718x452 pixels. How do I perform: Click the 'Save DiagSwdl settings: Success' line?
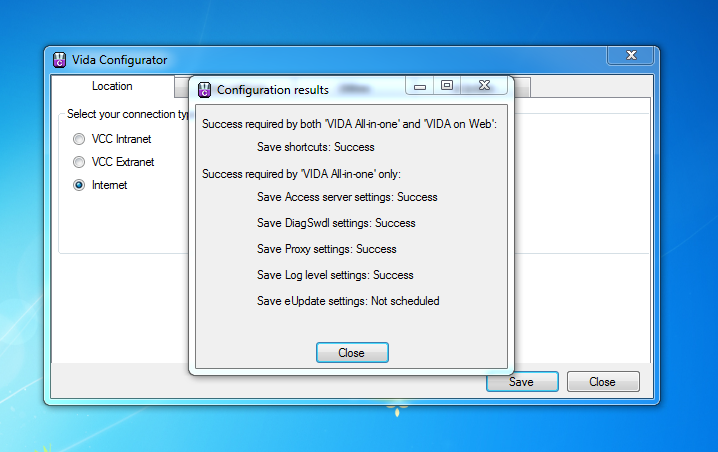point(335,223)
